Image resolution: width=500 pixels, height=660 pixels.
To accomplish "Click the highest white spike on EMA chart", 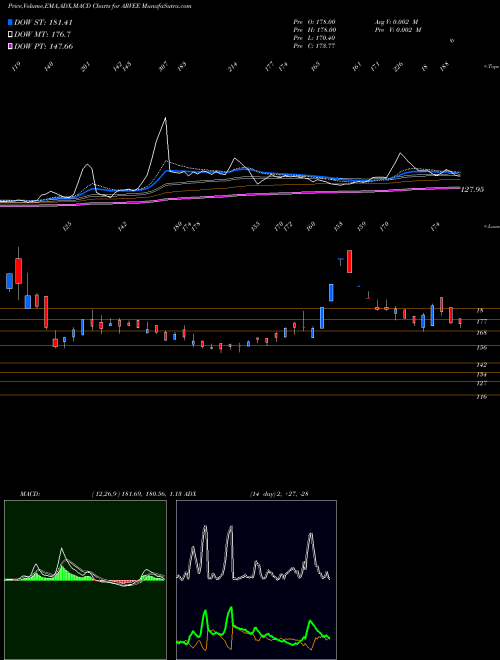I will click(165, 119).
